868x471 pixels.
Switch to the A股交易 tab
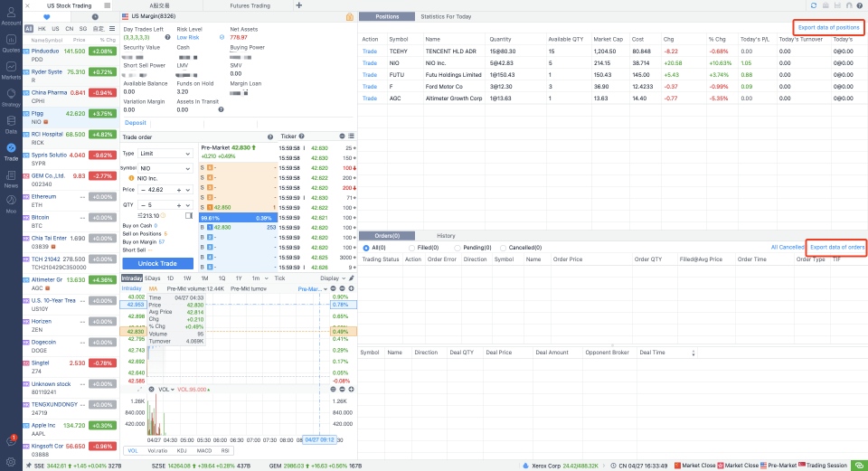[x=159, y=5]
